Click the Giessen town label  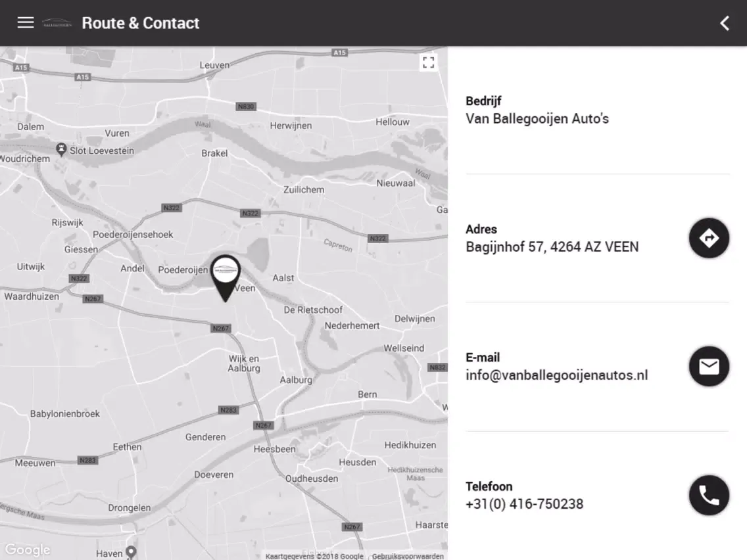tap(81, 249)
